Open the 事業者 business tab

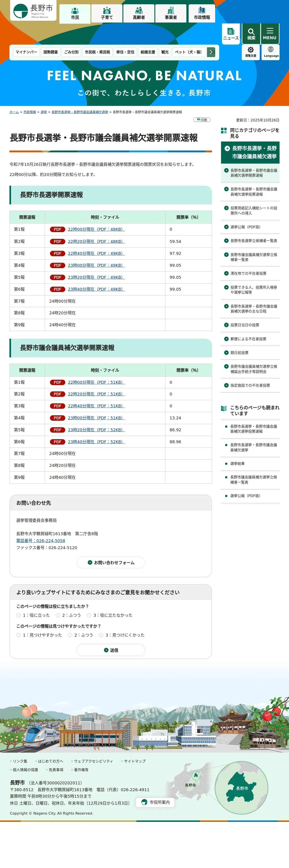tap(171, 14)
